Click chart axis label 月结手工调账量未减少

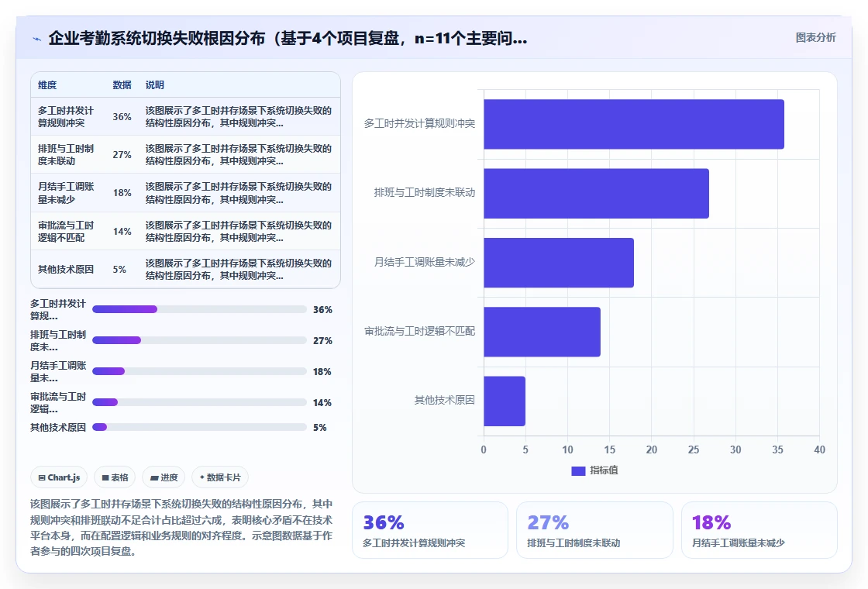425,262
